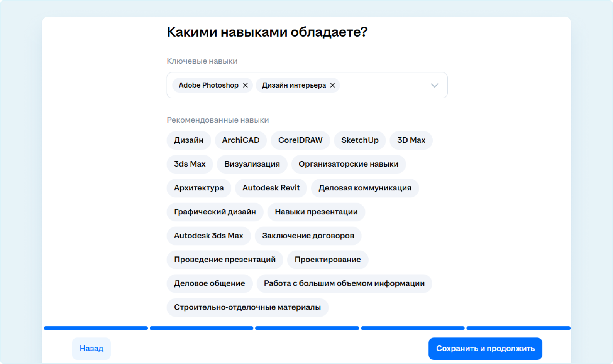Expand the Ключевые навыки dropdown chevron
This screenshot has width=613, height=364.
point(435,85)
